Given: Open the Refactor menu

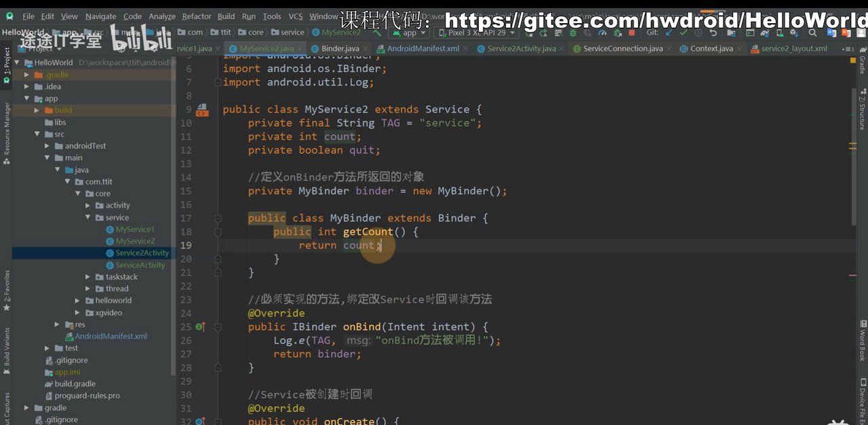Looking at the screenshot, I should [197, 16].
